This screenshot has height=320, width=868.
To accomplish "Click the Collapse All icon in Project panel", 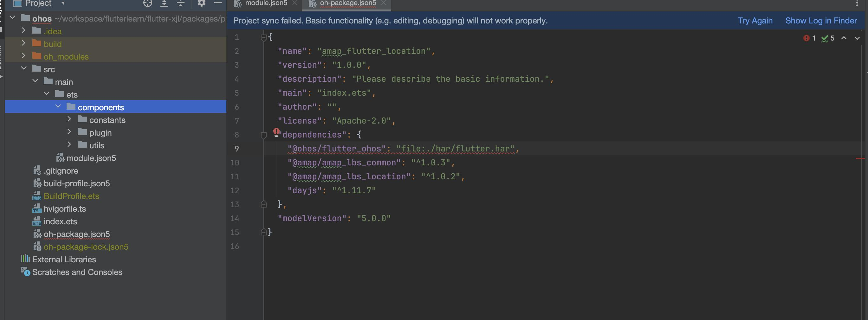I will pos(181,3).
